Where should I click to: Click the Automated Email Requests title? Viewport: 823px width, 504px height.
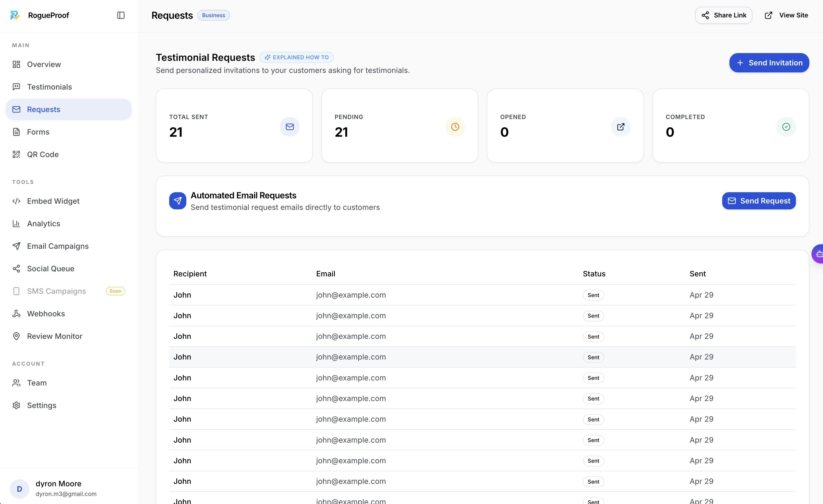pos(243,195)
